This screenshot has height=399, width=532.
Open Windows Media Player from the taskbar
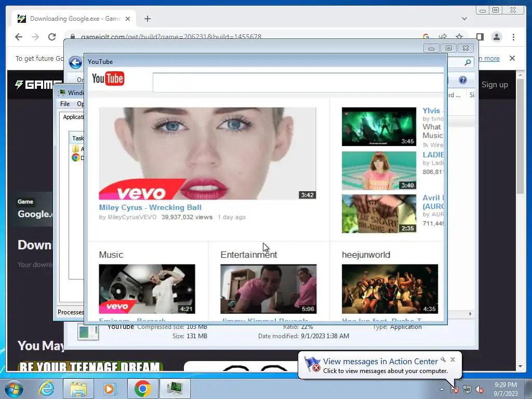point(110,389)
